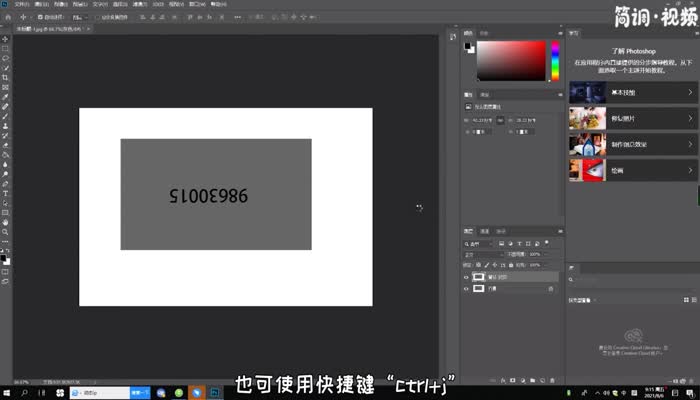
Task: Hide the top layer with eye icon
Action: point(467,277)
